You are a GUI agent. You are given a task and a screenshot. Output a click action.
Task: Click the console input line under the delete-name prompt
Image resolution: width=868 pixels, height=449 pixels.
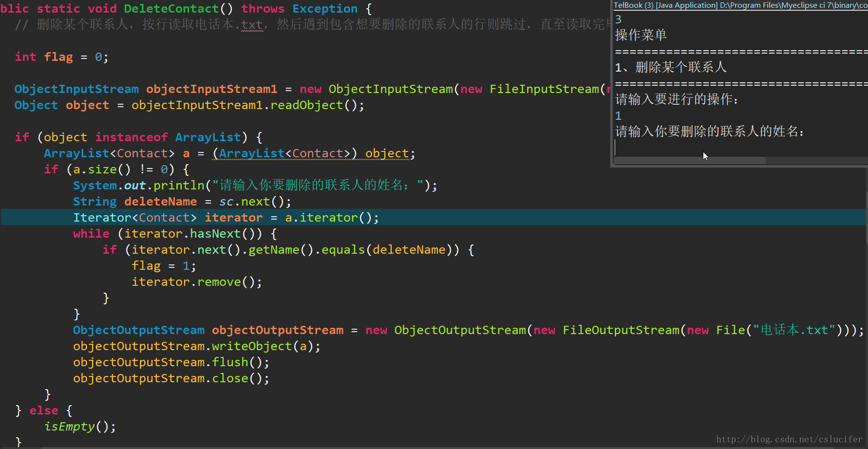pos(740,147)
